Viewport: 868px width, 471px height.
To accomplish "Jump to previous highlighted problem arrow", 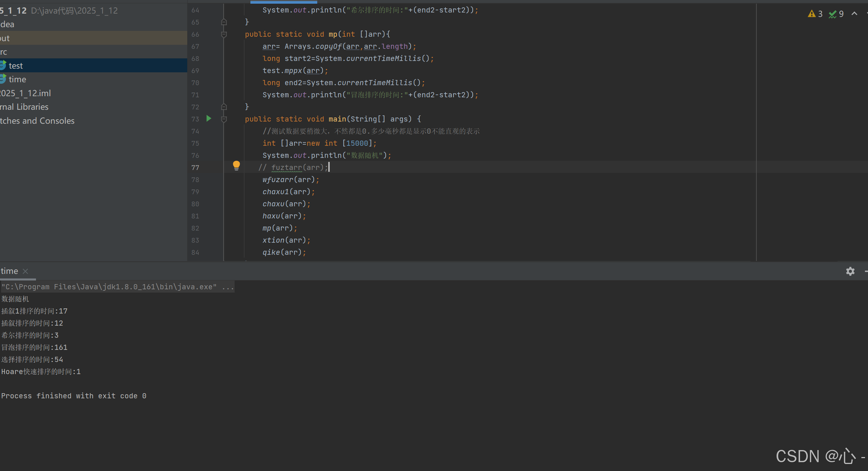I will (x=854, y=14).
